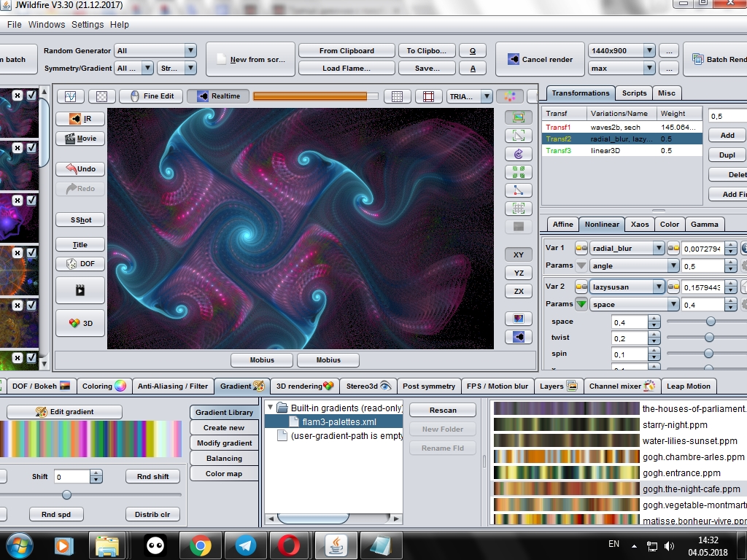
Task: Switch to the Scripts tab
Action: (x=634, y=93)
